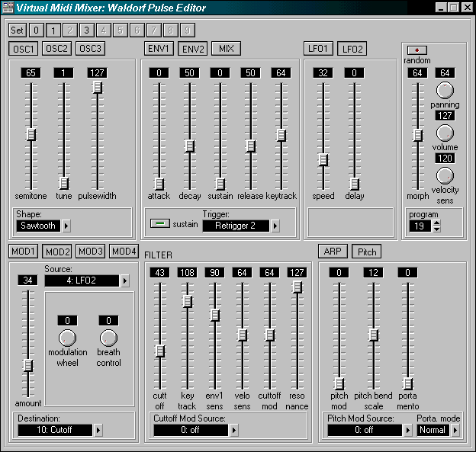Screen dimensions: 476x452
Task: Select preset slot 5
Action: [121, 30]
